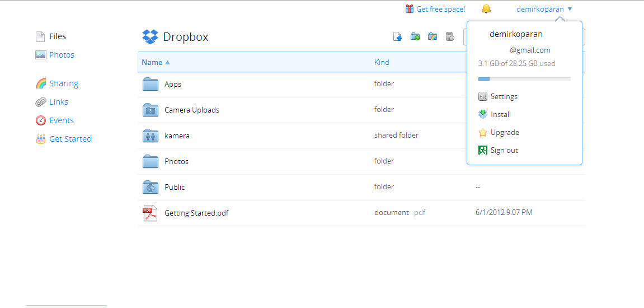This screenshot has width=644, height=308.
Task: Open the Public folder name
Action: coord(175,188)
